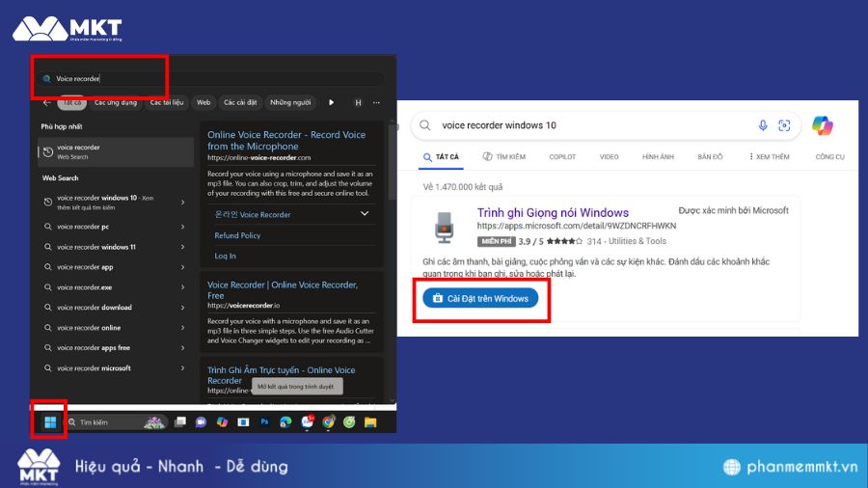The height and width of the screenshot is (488, 868).
Task: Open Copilot from the taskbar
Action: pos(222,422)
